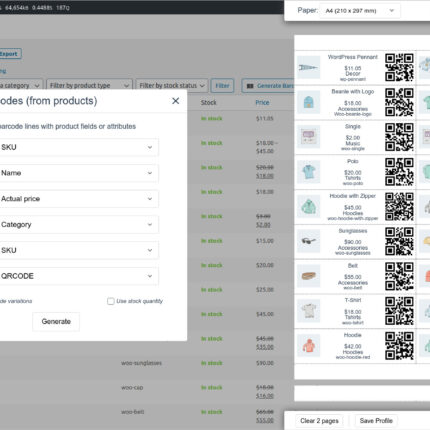Click the woo-sunglasses SKU text
430x430 pixels.
141,363
